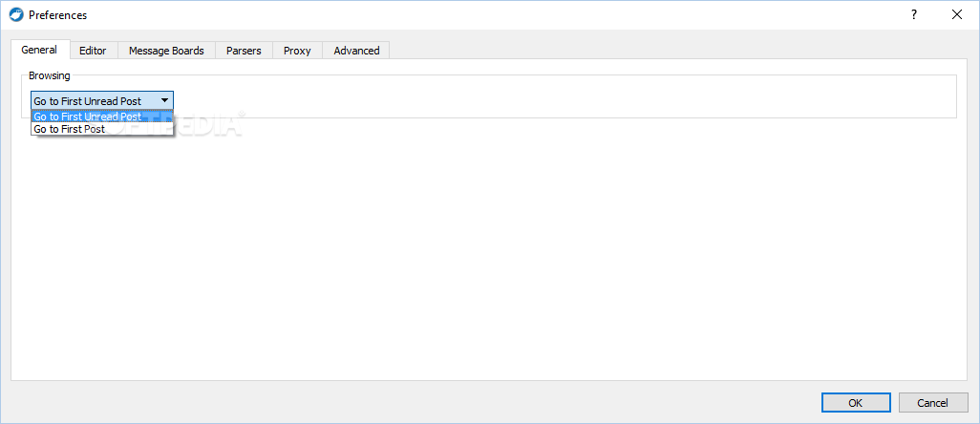
Task: Confirm preferences with OK button
Action: click(856, 403)
